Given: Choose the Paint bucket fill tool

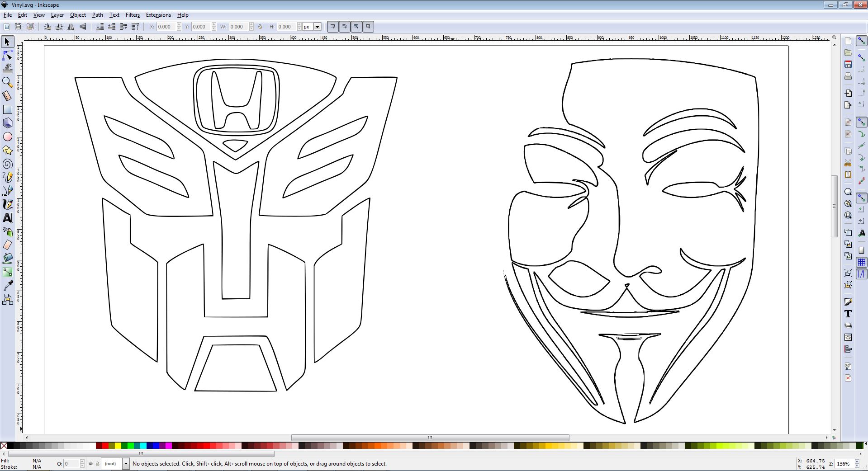Looking at the screenshot, I should pyautogui.click(x=7, y=259).
